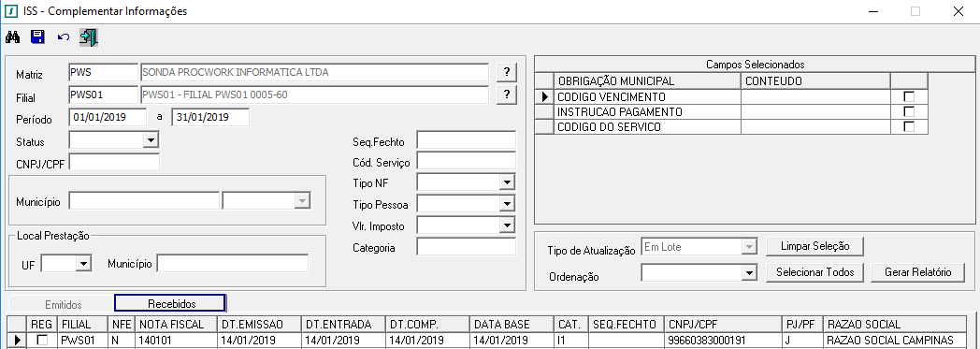This screenshot has width=980, height=349.
Task: Check the CODIGO DO SERVICO checkbox
Action: [x=909, y=127]
